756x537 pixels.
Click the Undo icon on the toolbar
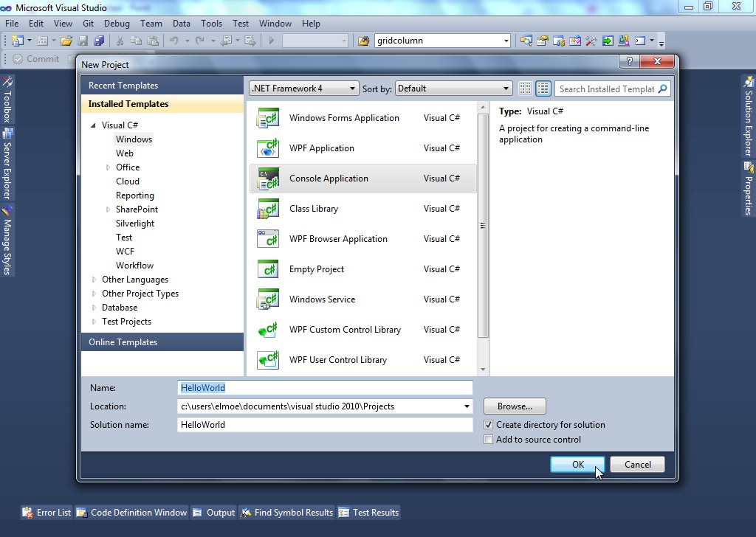point(174,41)
